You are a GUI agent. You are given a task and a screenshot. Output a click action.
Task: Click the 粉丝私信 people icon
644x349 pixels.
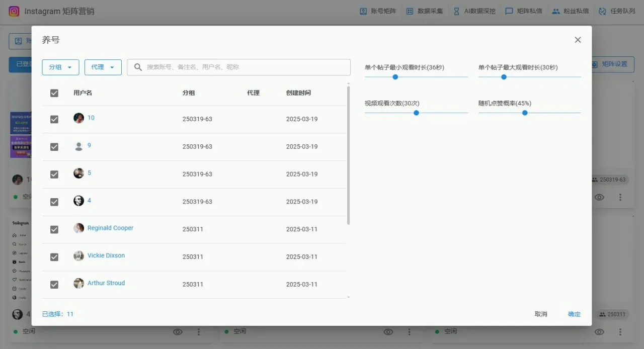click(x=554, y=11)
